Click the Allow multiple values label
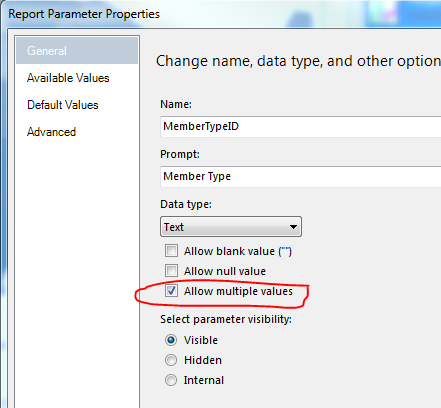The width and height of the screenshot is (441, 408). pos(238,291)
